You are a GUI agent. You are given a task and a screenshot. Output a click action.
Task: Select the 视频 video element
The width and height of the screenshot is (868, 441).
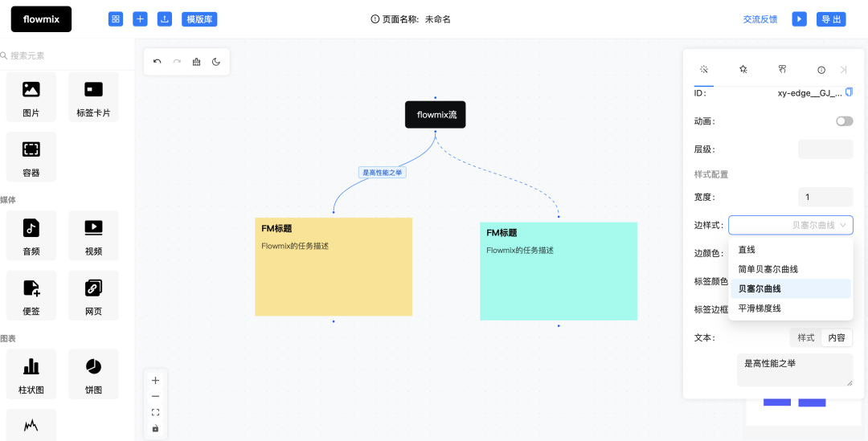coord(93,235)
